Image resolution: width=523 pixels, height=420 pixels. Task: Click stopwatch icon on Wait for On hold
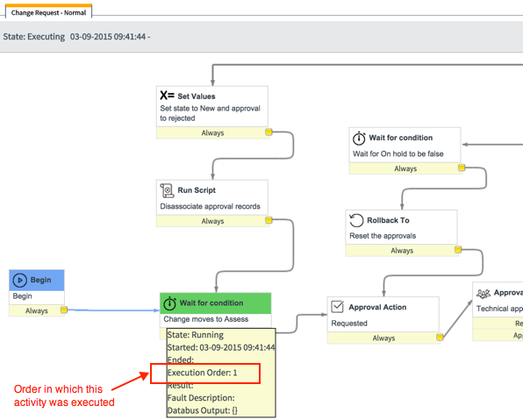point(359,138)
